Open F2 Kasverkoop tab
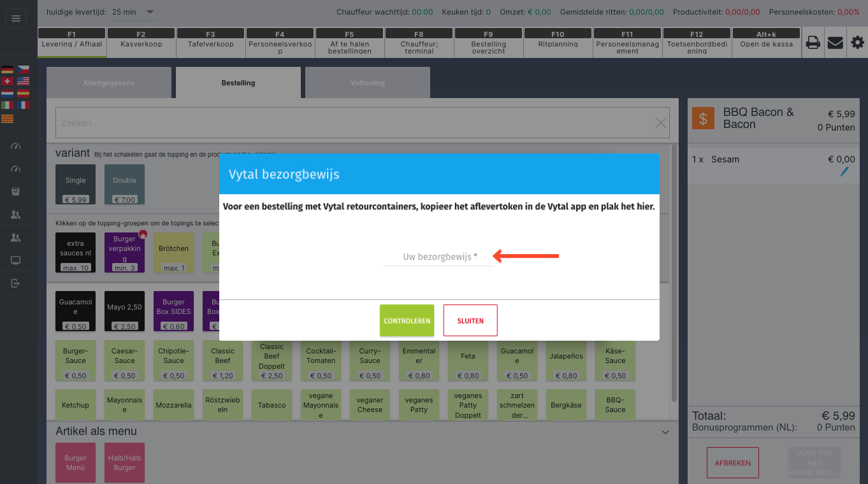The height and width of the screenshot is (484, 868). 141,43
